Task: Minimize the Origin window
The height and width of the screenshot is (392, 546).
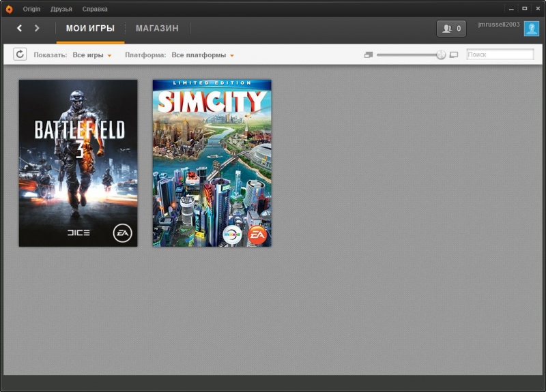Action: (x=511, y=9)
